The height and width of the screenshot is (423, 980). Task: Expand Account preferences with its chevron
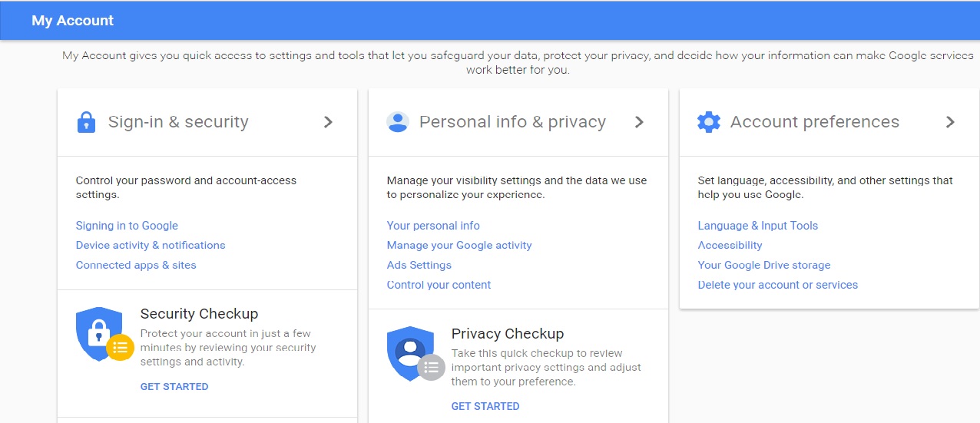[x=950, y=122]
